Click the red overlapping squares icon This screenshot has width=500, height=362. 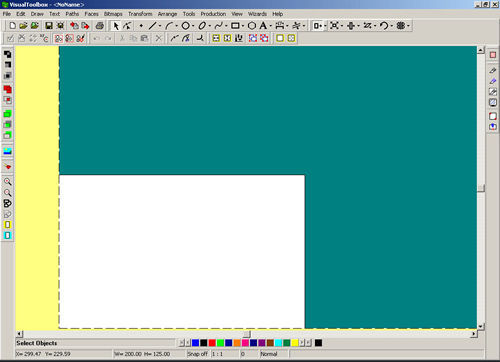click(7, 89)
